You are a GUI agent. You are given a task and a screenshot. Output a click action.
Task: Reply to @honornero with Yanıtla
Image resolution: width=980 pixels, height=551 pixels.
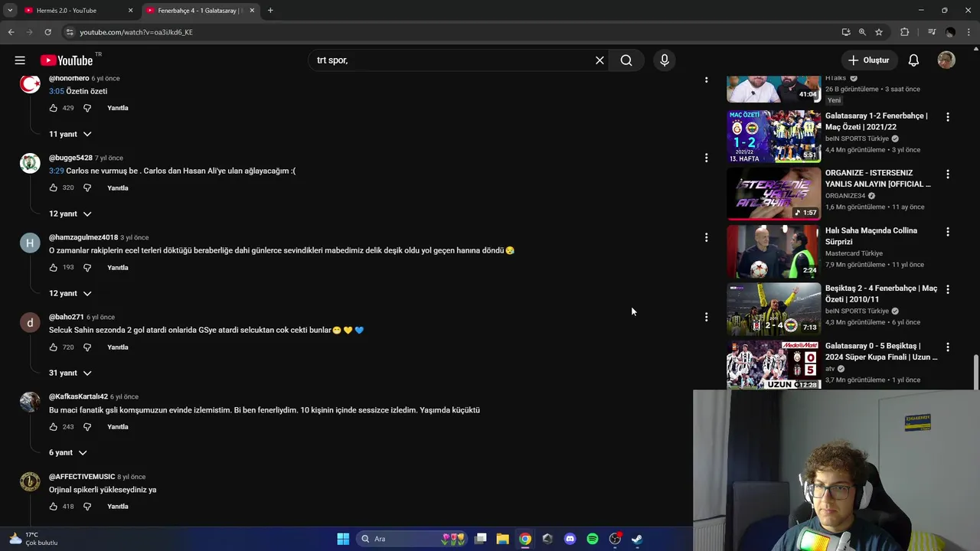point(118,108)
